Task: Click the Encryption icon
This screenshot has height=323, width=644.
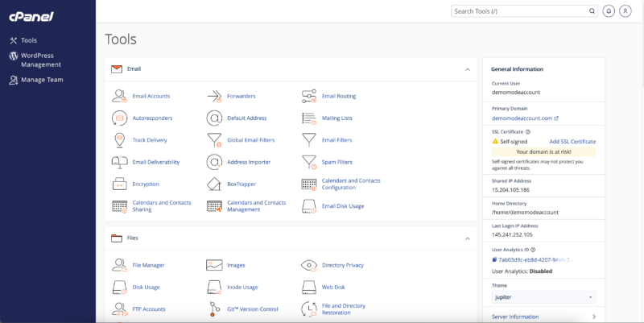Action: 119,184
